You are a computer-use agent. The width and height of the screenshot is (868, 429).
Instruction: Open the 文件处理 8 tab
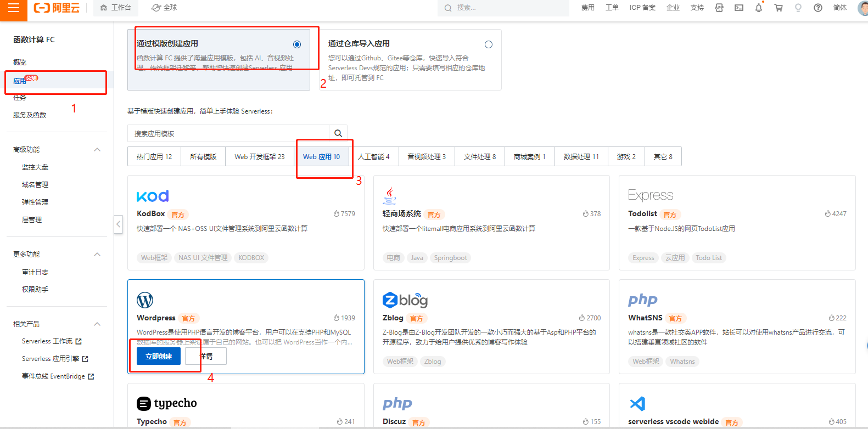[x=480, y=156]
